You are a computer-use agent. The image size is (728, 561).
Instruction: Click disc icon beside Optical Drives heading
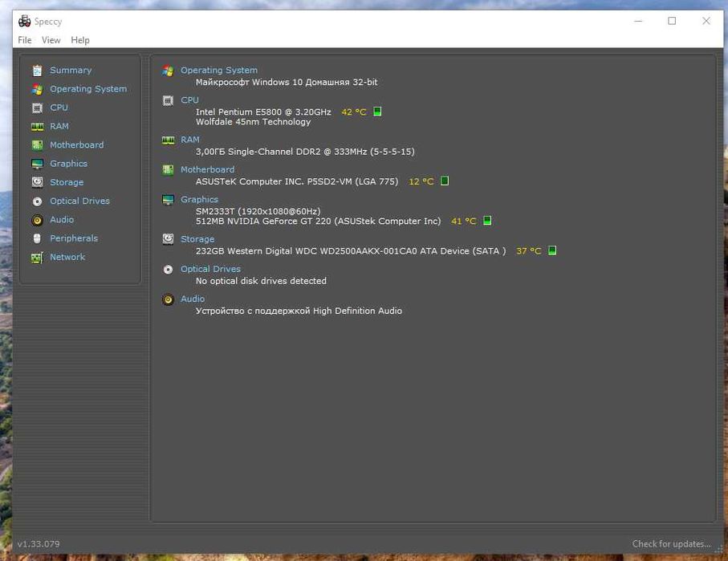tap(168, 270)
